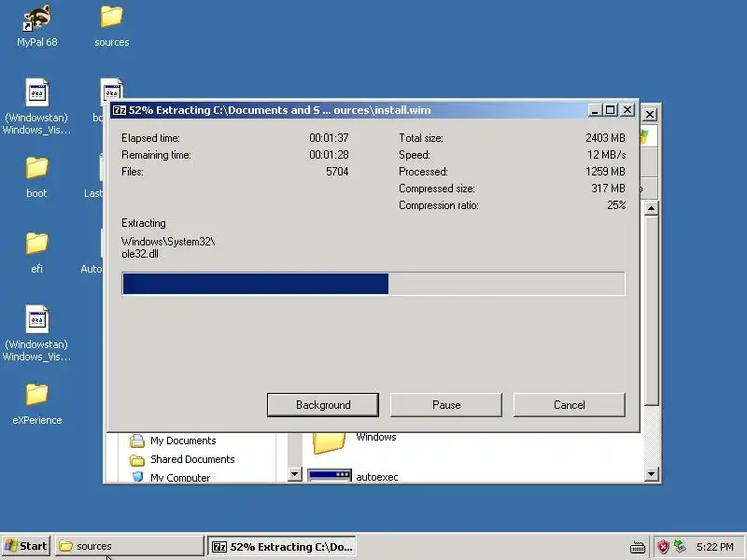Select the autoexec file in the Explorer window

(353, 476)
